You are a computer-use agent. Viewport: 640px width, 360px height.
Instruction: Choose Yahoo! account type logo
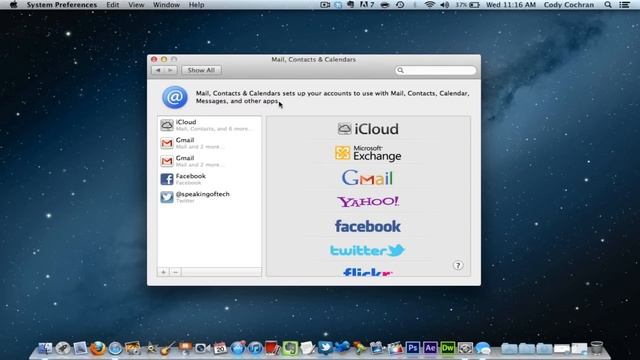tap(368, 202)
